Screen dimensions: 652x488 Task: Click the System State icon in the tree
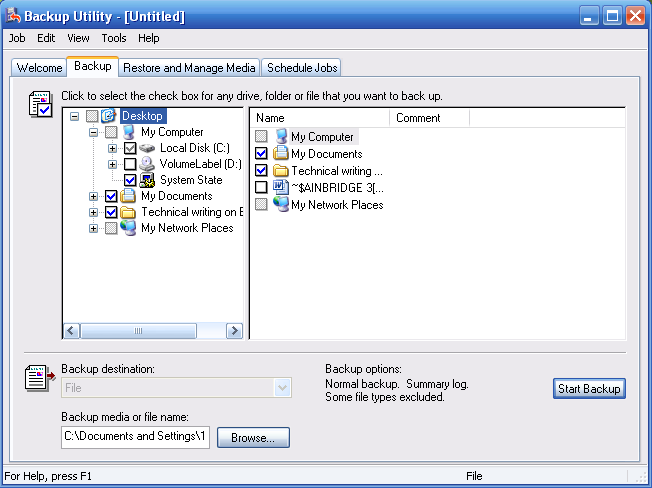pyautogui.click(x=147, y=180)
